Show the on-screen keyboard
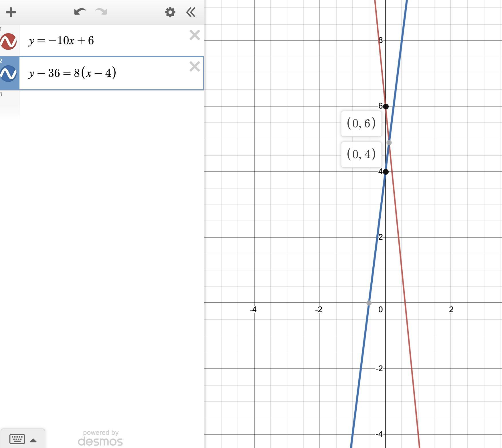Image resolution: width=502 pixels, height=448 pixels. point(17,439)
